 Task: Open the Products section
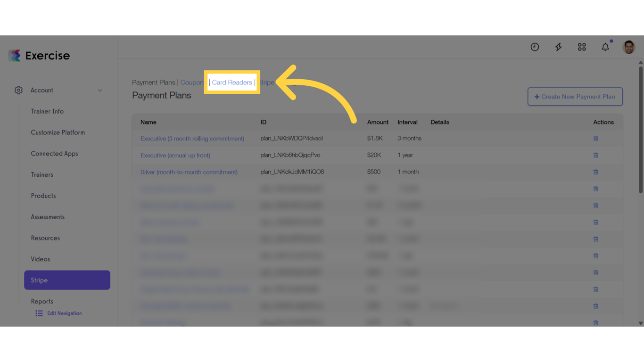click(x=43, y=196)
